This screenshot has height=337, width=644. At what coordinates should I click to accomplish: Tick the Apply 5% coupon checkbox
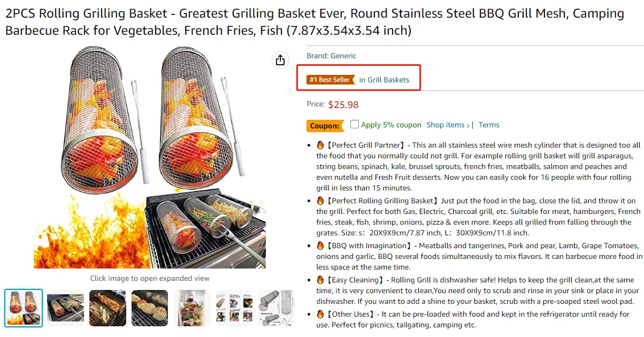coord(355,124)
